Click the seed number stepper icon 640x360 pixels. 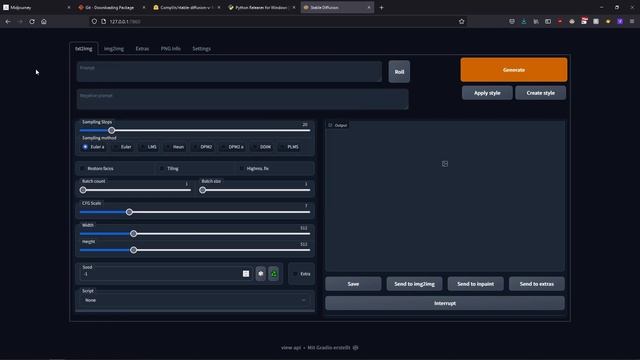[246, 273]
